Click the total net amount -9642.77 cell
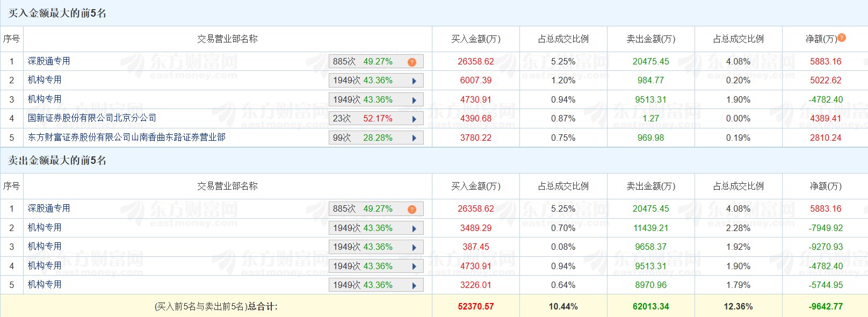Image resolution: width=868 pixels, height=317 pixels. (x=826, y=306)
